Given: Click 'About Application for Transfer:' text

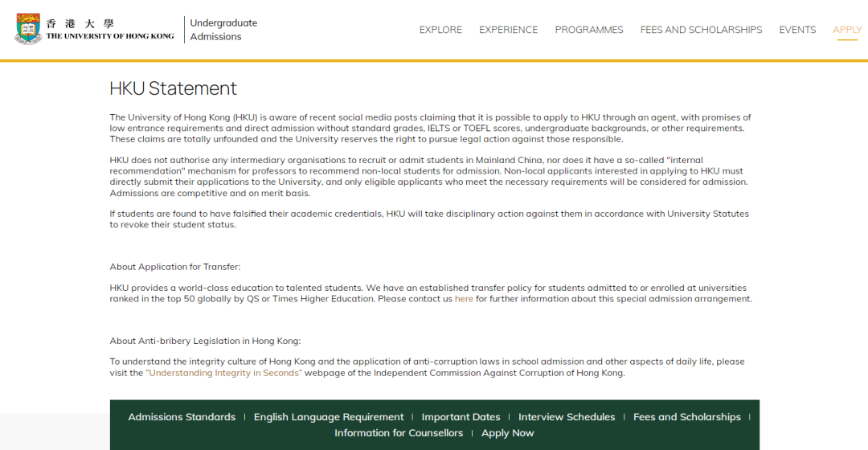Looking at the screenshot, I should pyautogui.click(x=175, y=267).
